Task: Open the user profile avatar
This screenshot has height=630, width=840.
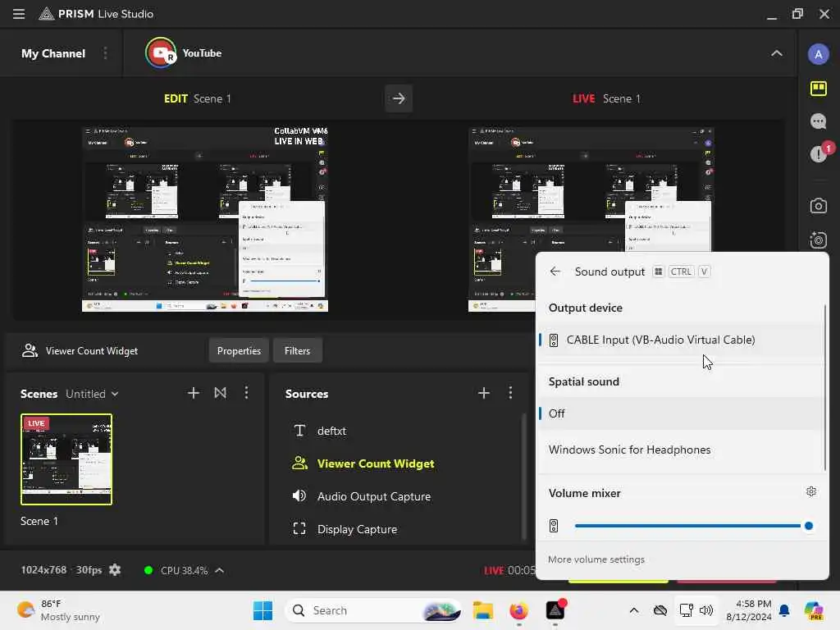Action: (818, 54)
